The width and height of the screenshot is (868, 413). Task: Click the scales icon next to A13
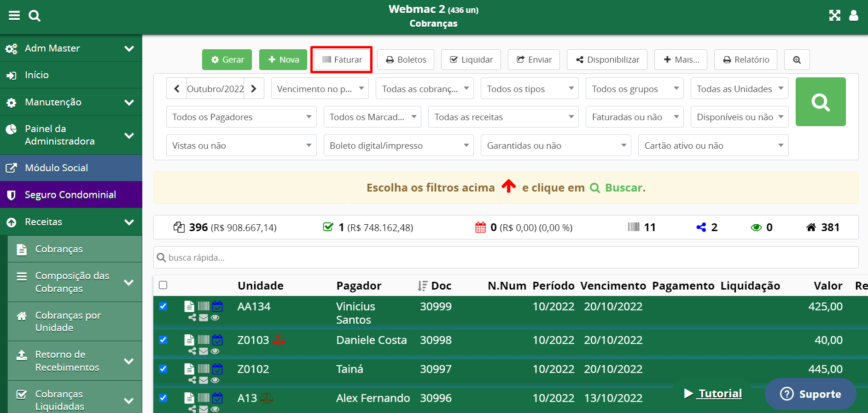[267, 398]
